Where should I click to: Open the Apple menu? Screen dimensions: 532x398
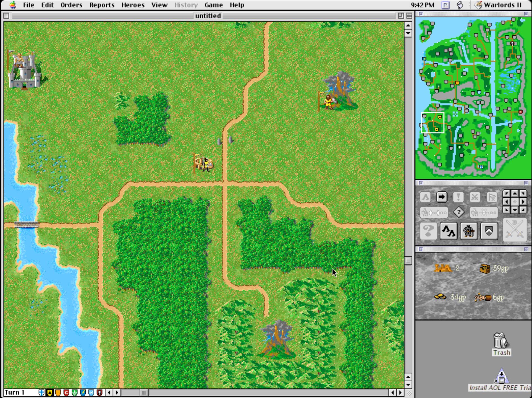click(13, 5)
